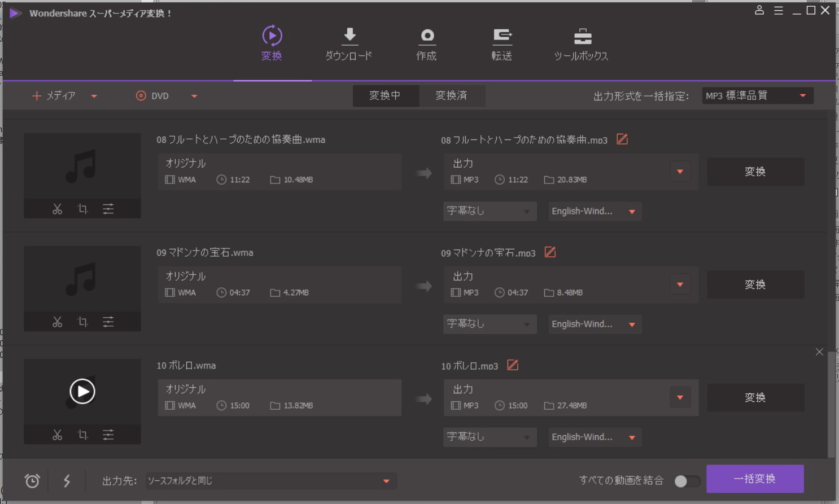The image size is (839, 504).
Task: Expand English-Wind... audio track dropdown for 08 フルート
Action: (632, 212)
